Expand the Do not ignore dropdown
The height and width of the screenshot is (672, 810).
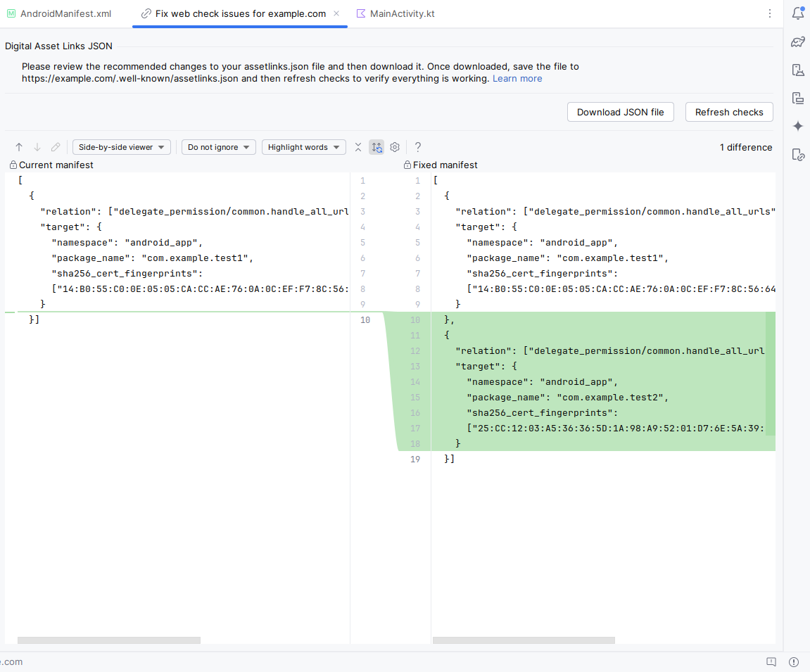pos(219,147)
